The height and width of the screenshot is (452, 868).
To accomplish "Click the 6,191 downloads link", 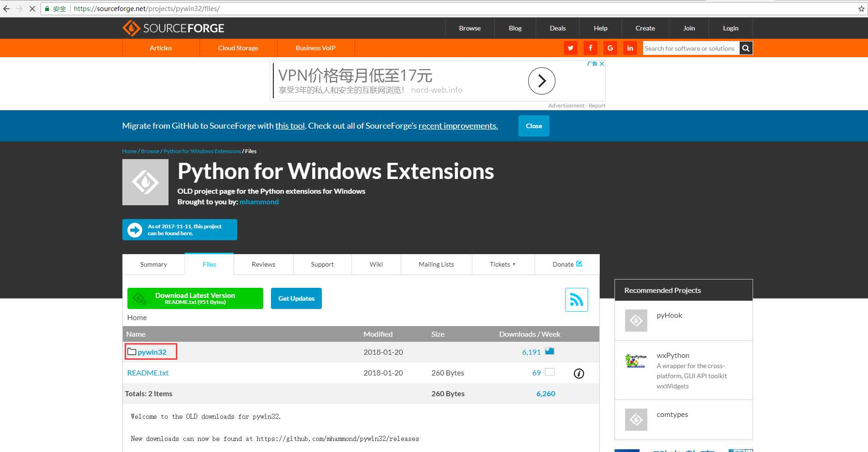I will tap(531, 352).
